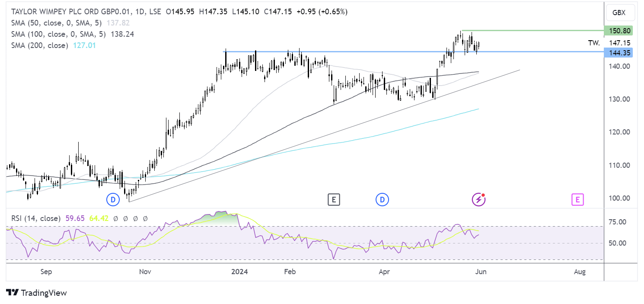Viewport: 644px width, 304px height.
Task: Click the black E earnings marker near February
Action: (334, 199)
